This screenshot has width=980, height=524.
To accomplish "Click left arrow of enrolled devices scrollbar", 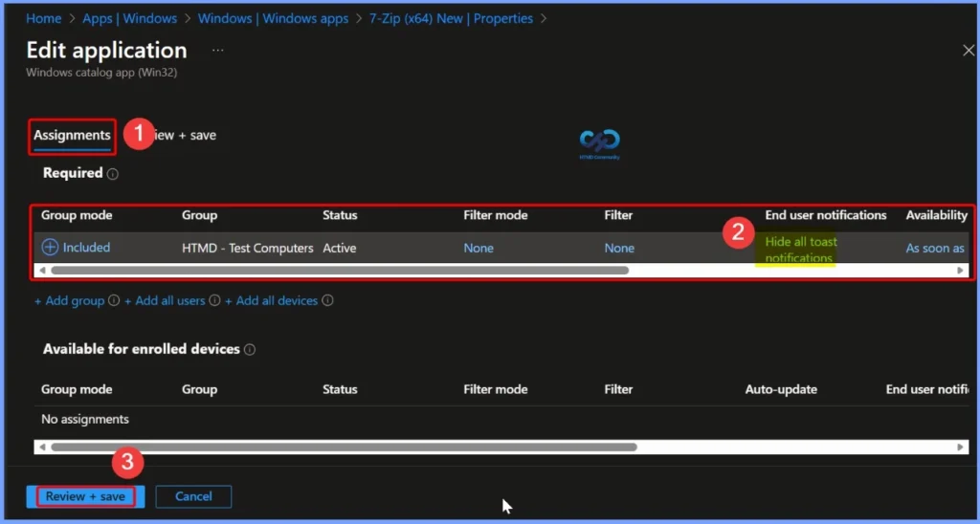I will pos(42,448).
